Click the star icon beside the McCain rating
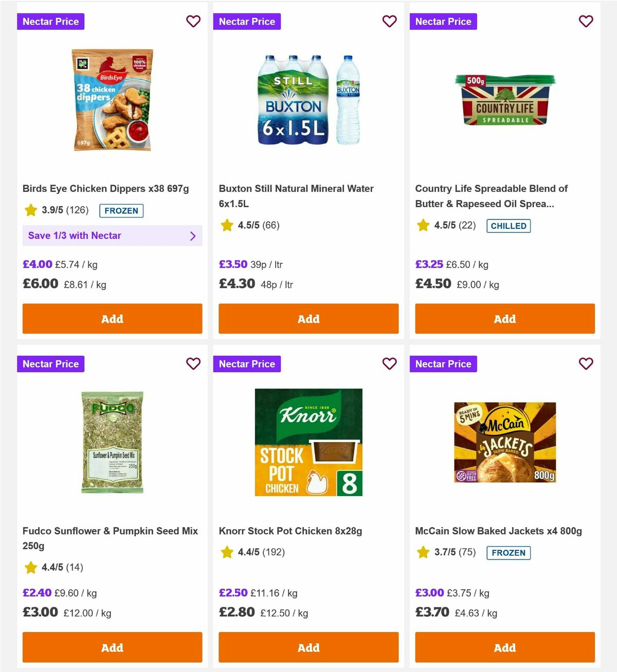This screenshot has width=617, height=672. pyautogui.click(x=423, y=552)
